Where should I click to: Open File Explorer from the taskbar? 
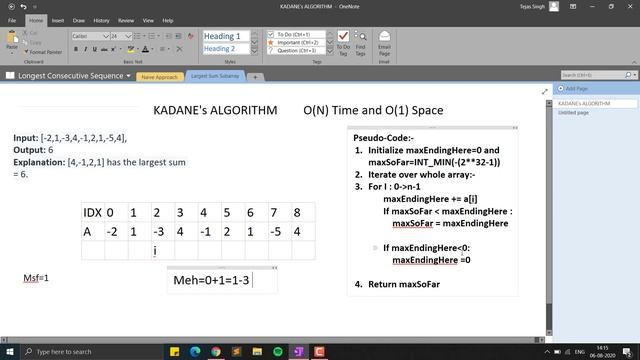pyautogui.click(x=257, y=351)
